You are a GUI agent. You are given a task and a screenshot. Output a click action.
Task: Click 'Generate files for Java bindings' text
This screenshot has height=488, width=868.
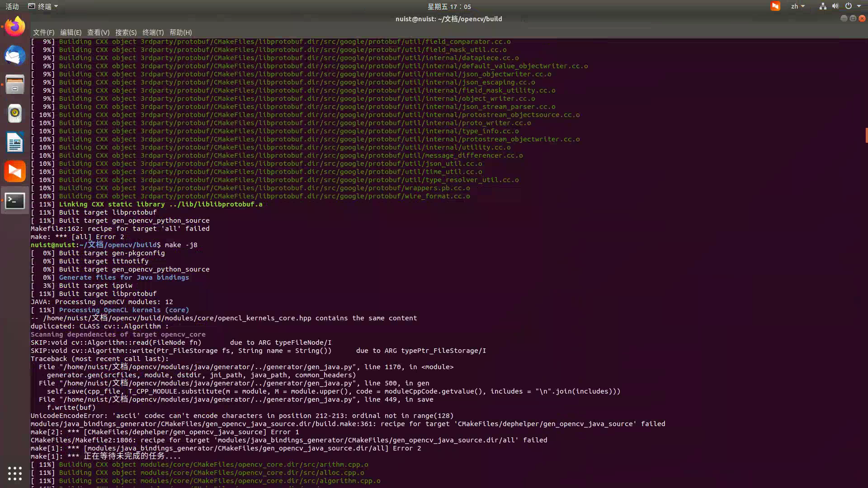click(124, 277)
